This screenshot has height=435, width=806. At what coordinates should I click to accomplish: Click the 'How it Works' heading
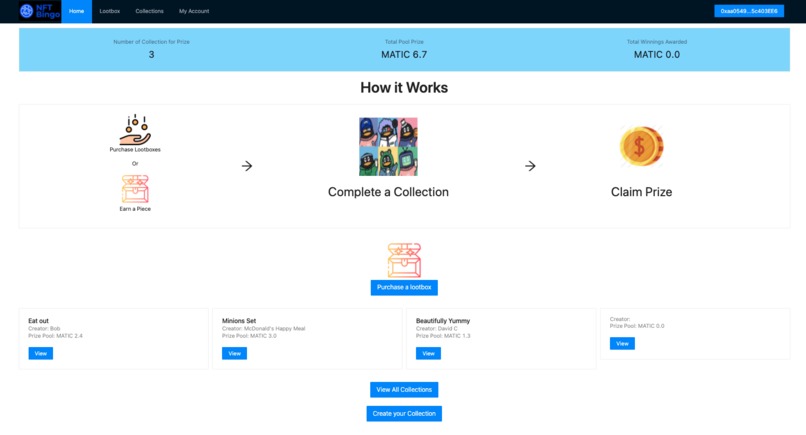click(404, 87)
